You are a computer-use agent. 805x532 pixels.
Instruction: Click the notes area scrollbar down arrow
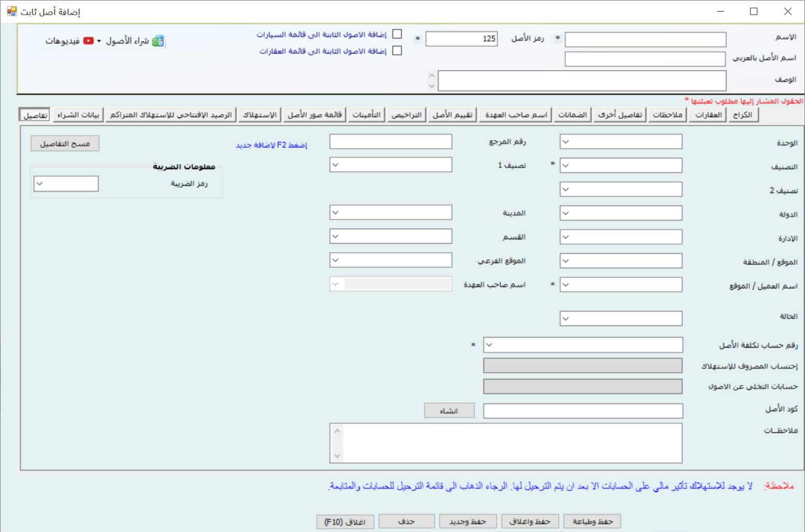(x=337, y=456)
